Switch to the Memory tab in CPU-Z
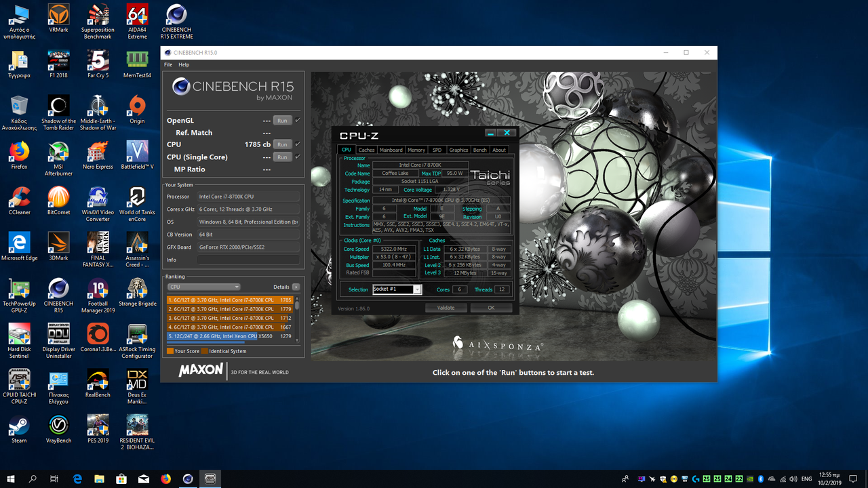The width and height of the screenshot is (868, 488). pos(416,150)
